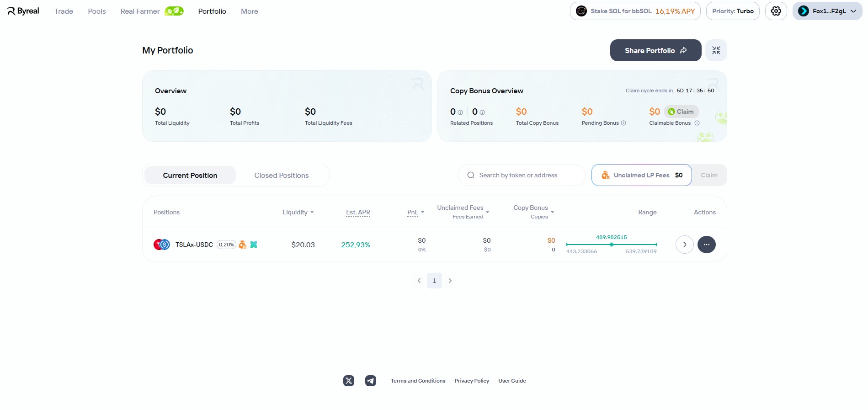Click upper range bound 539.739109
This screenshot has width=868, height=410.
(641, 251)
